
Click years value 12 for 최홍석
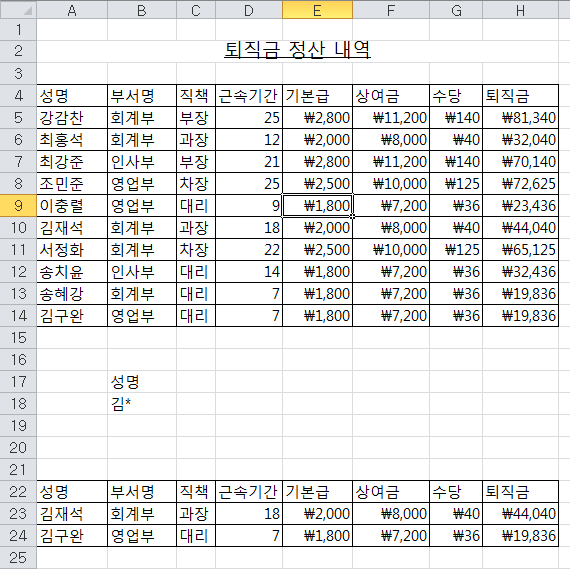coord(249,140)
